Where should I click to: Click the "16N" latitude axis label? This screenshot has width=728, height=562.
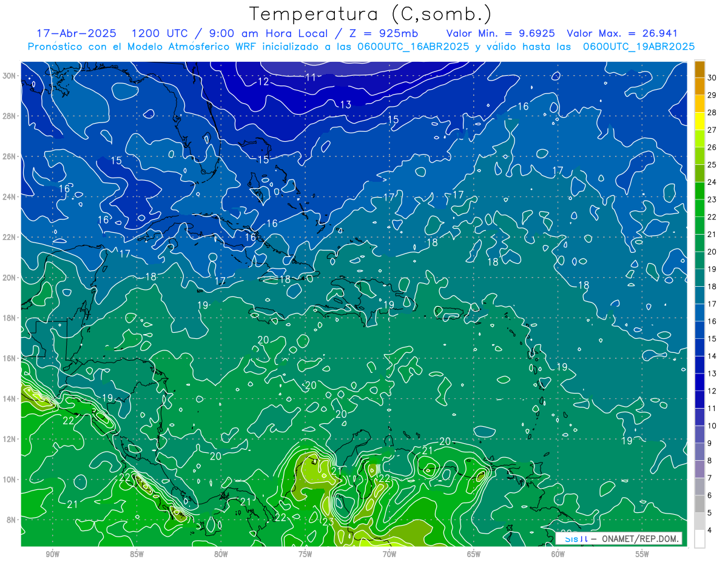tap(10, 358)
